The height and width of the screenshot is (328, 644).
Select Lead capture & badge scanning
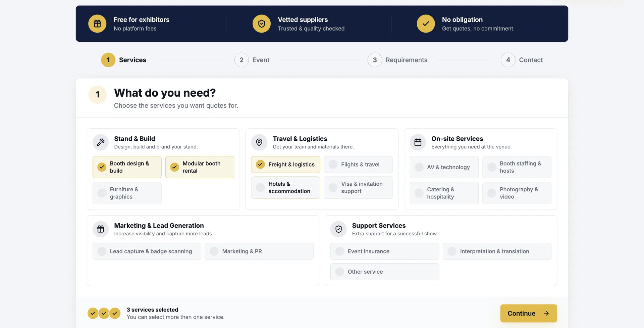[147, 251]
